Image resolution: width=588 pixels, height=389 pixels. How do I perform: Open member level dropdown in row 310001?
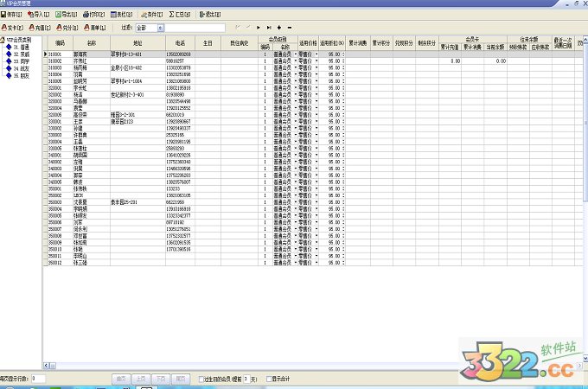295,54
